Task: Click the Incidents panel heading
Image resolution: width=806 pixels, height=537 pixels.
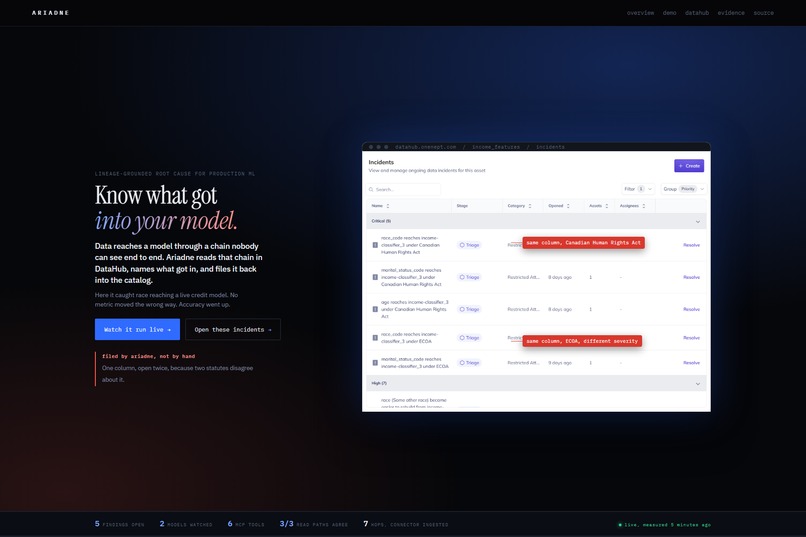Action: [x=381, y=162]
